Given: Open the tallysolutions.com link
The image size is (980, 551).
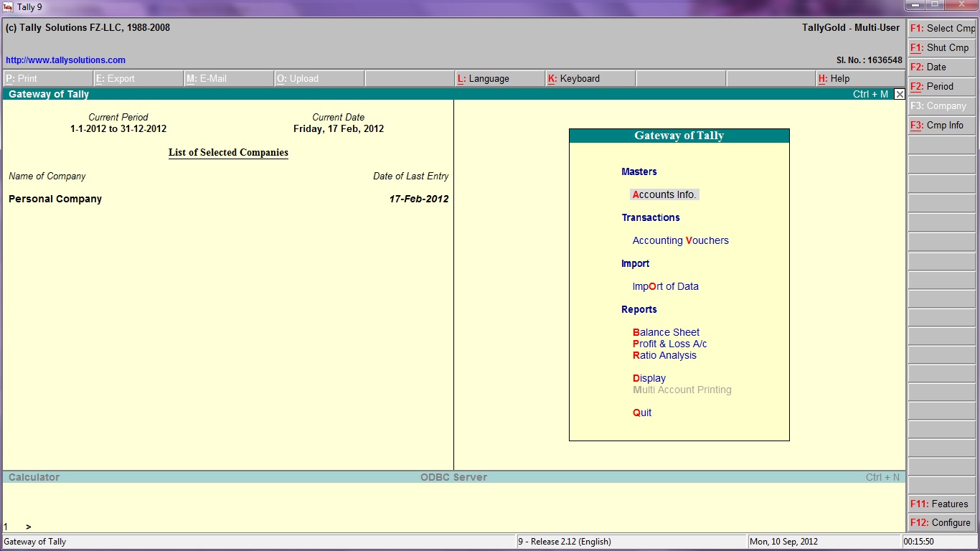Looking at the screenshot, I should (65, 60).
